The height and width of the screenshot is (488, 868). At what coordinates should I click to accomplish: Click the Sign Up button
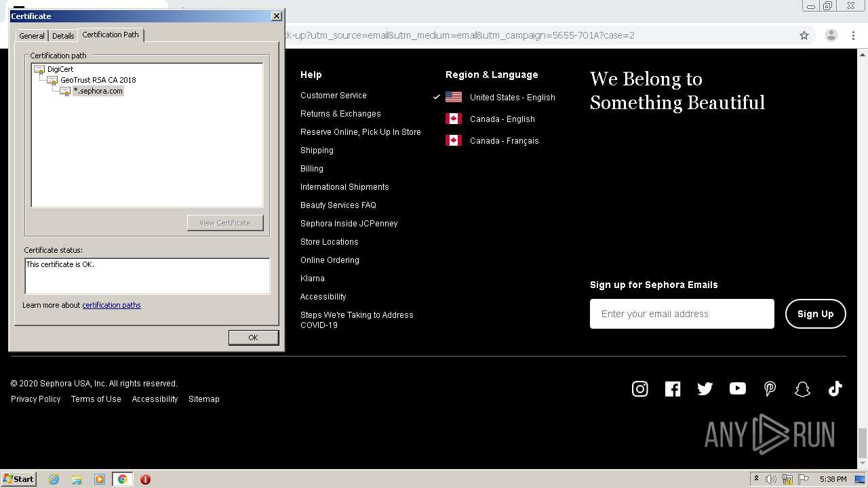tap(816, 314)
